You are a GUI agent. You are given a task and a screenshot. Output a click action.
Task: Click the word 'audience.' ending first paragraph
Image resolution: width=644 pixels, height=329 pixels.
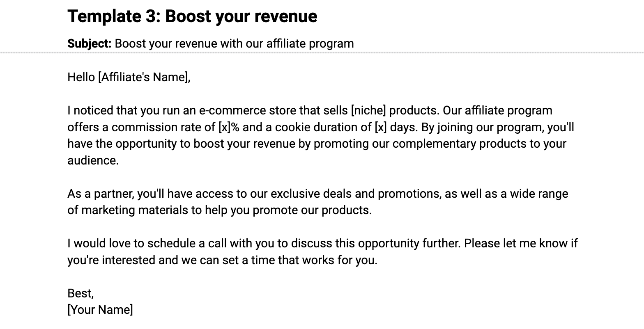(x=93, y=160)
